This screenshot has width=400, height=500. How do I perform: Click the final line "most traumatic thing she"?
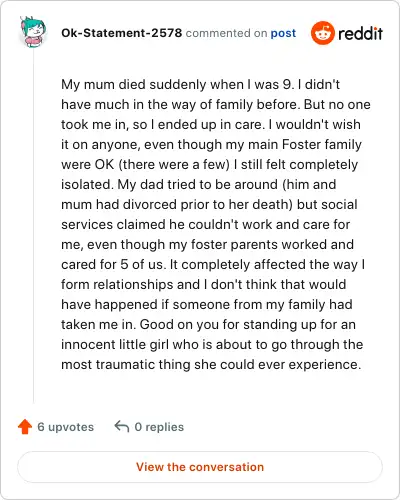click(x=211, y=364)
